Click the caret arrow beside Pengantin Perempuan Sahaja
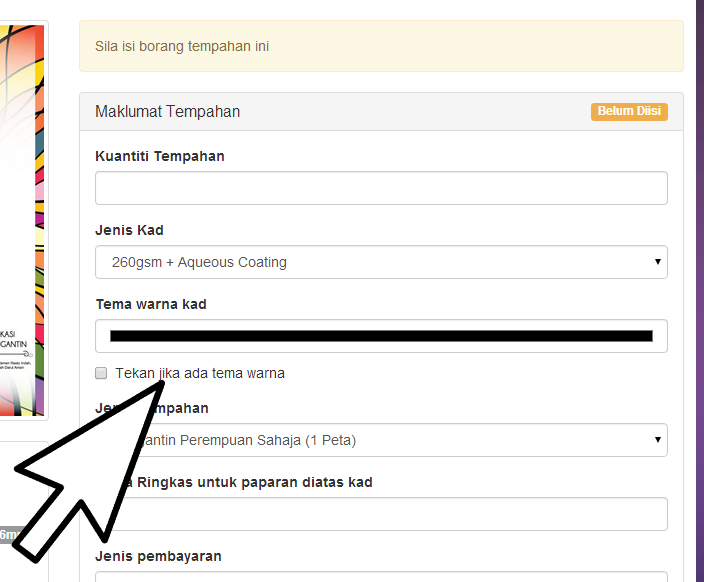Image resolution: width=704 pixels, height=582 pixels. pyautogui.click(x=658, y=439)
